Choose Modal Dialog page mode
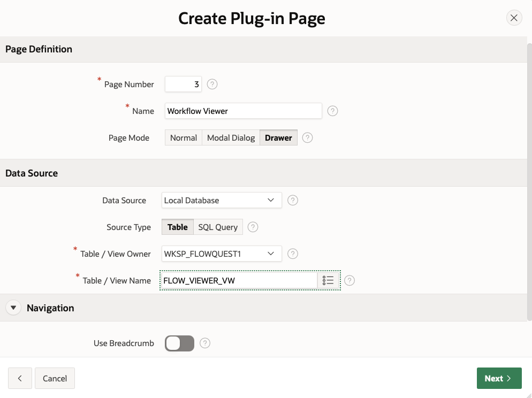Image resolution: width=532 pixels, height=398 pixels. point(231,137)
